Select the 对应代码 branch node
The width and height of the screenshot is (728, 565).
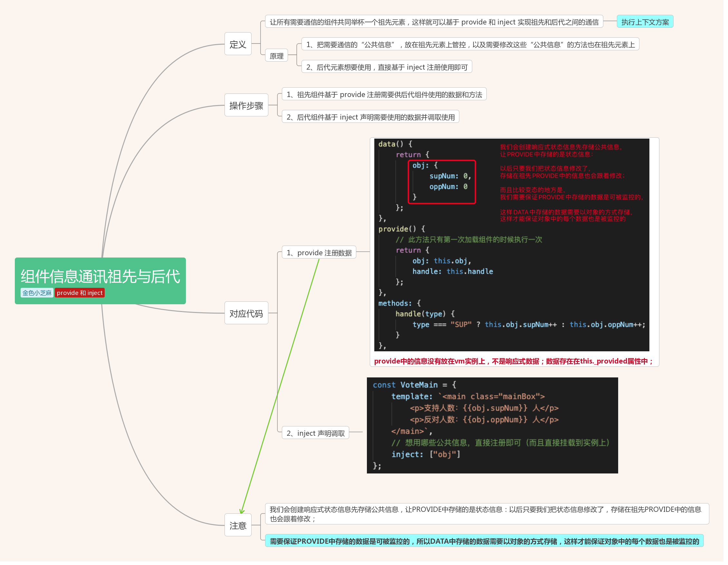(246, 313)
